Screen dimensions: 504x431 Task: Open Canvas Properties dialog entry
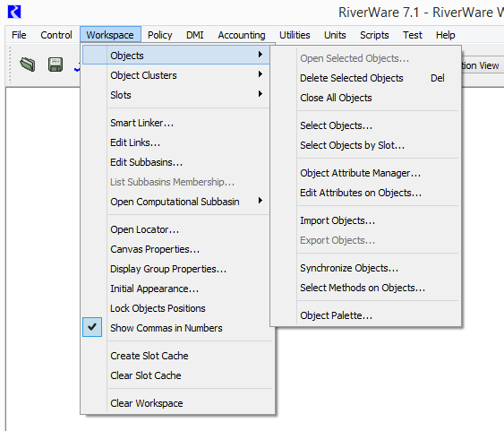point(175,249)
